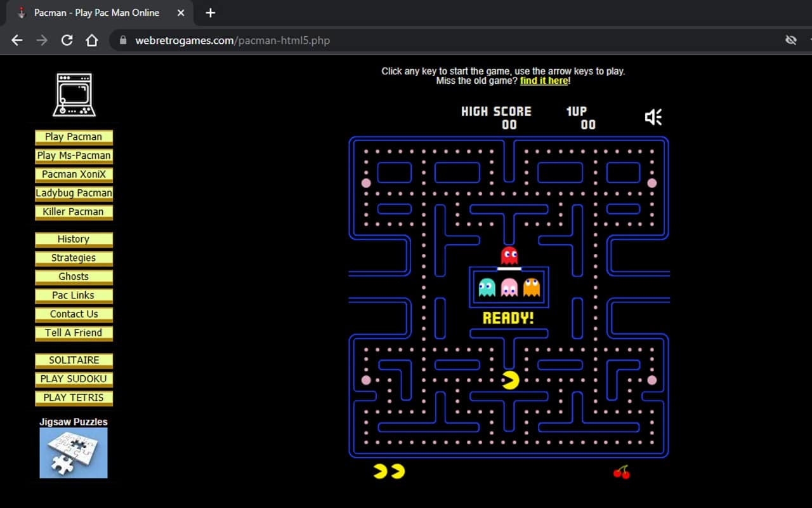Screen dimensions: 812x508
Task: Click the top-left power pellet
Action: pyautogui.click(x=366, y=183)
